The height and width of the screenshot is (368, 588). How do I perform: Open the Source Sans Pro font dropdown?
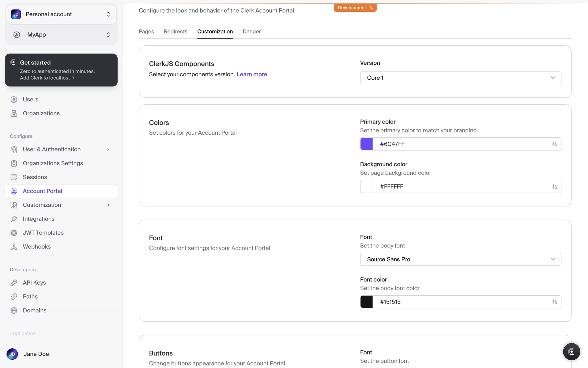click(x=460, y=259)
